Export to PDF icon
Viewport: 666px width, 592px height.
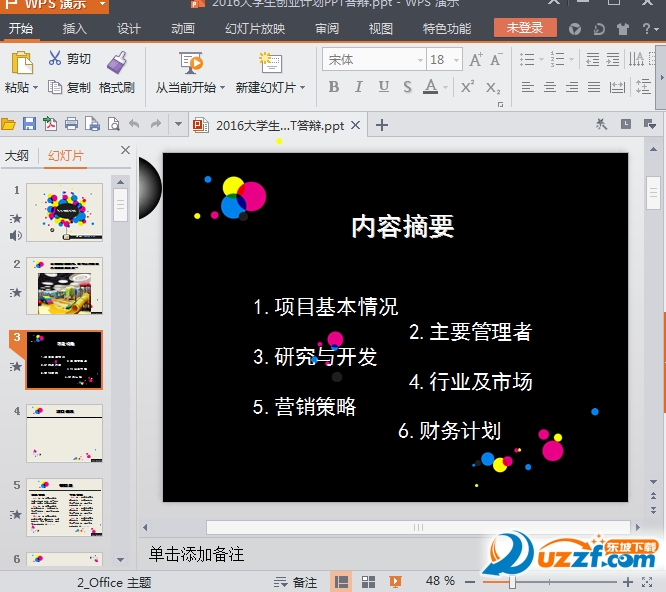click(x=50, y=124)
